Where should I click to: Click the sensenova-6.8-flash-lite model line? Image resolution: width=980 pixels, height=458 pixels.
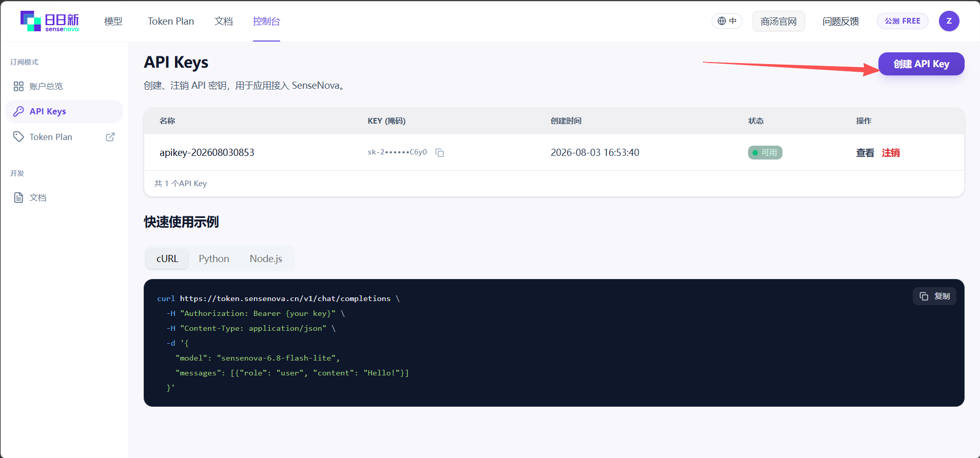(x=258, y=358)
